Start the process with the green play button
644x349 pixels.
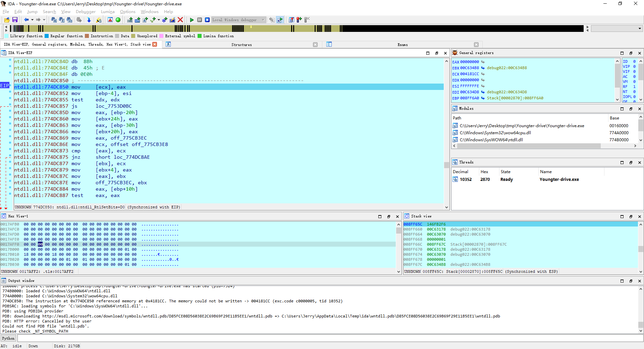coord(192,20)
